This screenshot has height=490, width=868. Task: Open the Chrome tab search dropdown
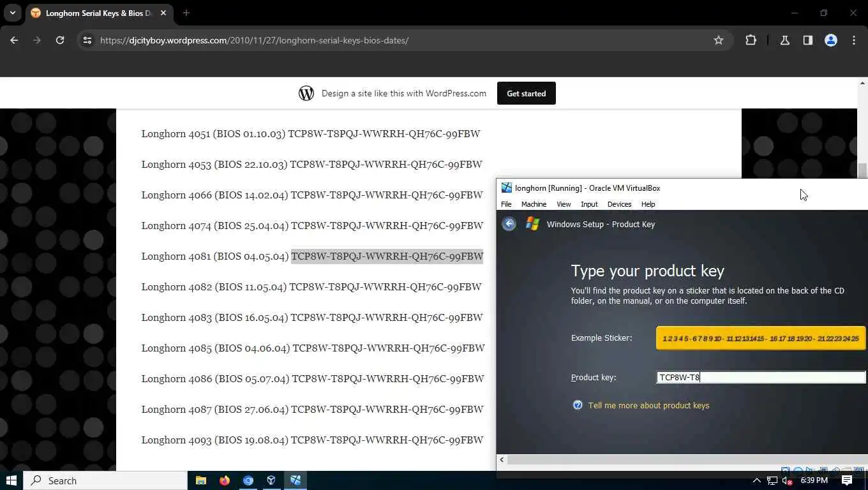12,13
